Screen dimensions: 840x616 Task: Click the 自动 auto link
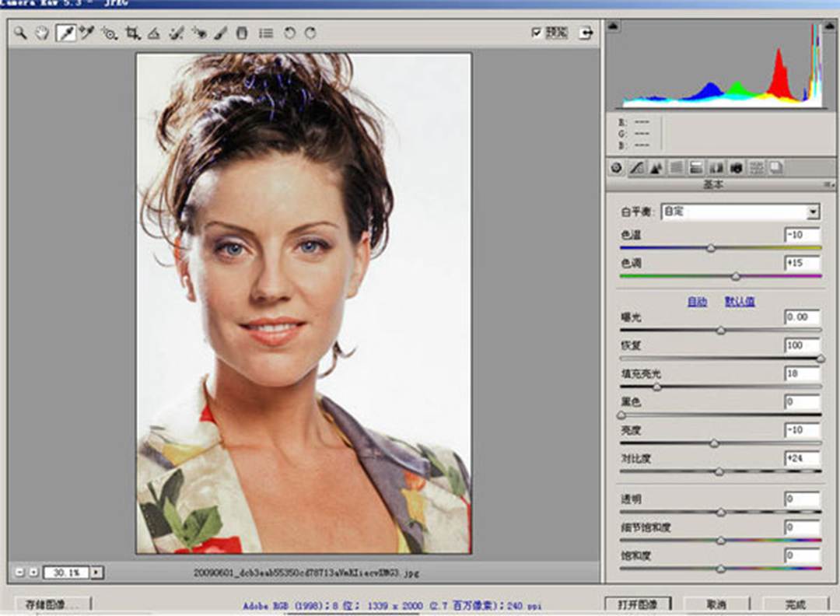tap(697, 302)
